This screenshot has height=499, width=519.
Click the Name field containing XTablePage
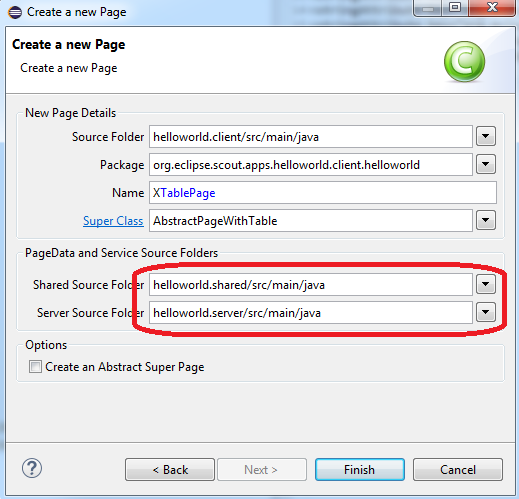coord(323,193)
